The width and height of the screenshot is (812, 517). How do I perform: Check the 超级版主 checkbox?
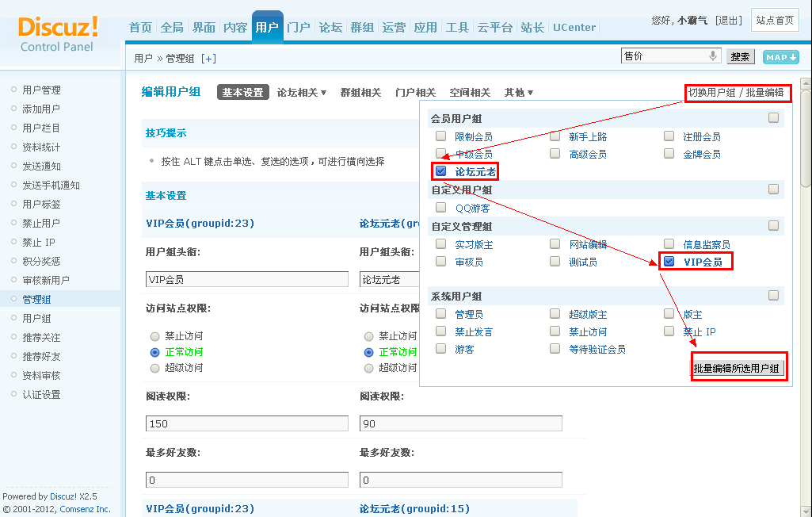pos(555,314)
